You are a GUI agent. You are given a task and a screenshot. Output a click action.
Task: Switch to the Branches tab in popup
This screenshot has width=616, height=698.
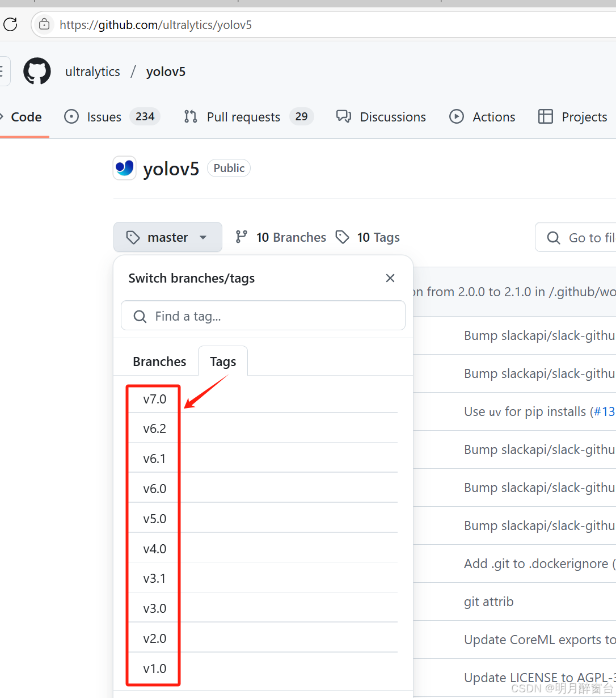(x=159, y=361)
